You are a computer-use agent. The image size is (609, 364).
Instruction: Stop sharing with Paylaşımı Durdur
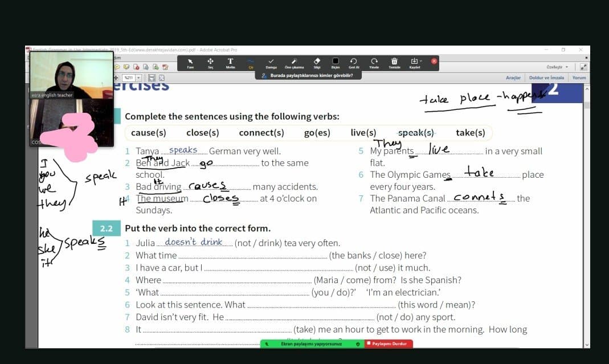(x=389, y=344)
